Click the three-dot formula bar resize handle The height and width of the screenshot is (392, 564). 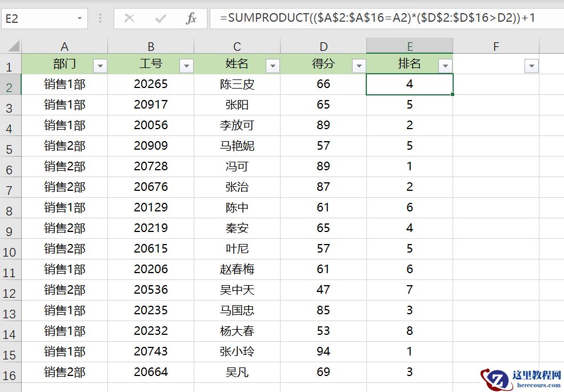101,18
